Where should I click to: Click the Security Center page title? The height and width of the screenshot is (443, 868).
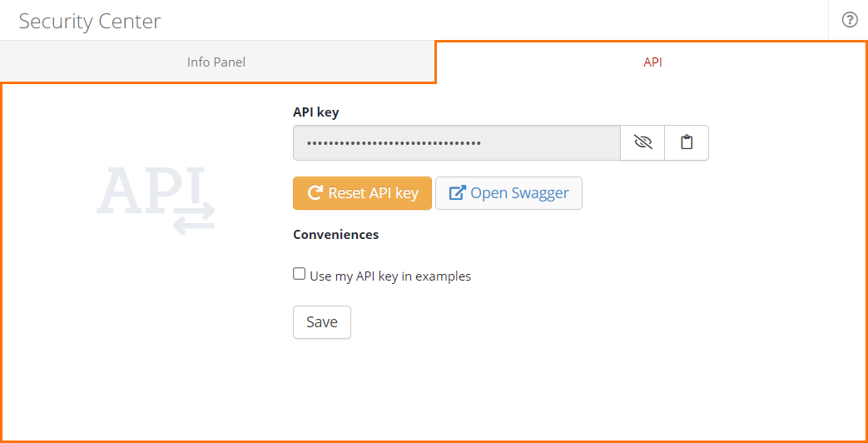coord(90,21)
